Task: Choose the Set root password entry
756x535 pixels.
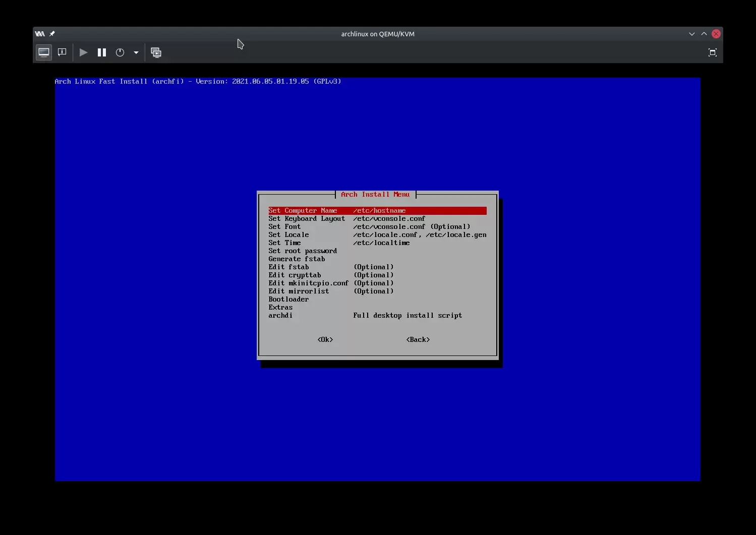Action: pos(303,251)
